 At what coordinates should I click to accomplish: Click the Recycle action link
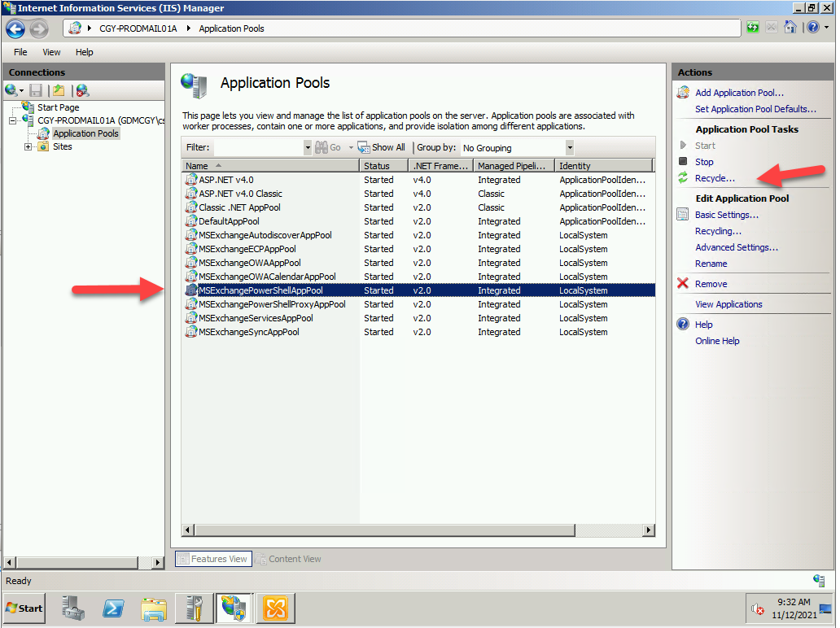[x=715, y=178]
